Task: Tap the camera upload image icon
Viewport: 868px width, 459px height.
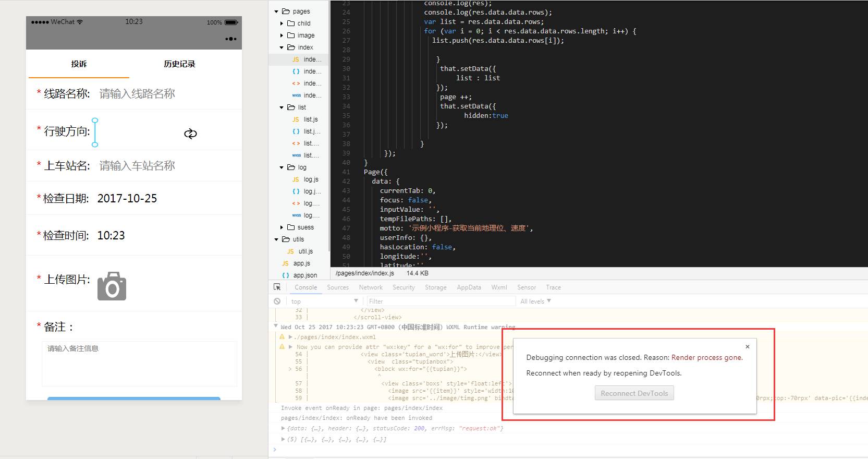Action: pos(112,286)
